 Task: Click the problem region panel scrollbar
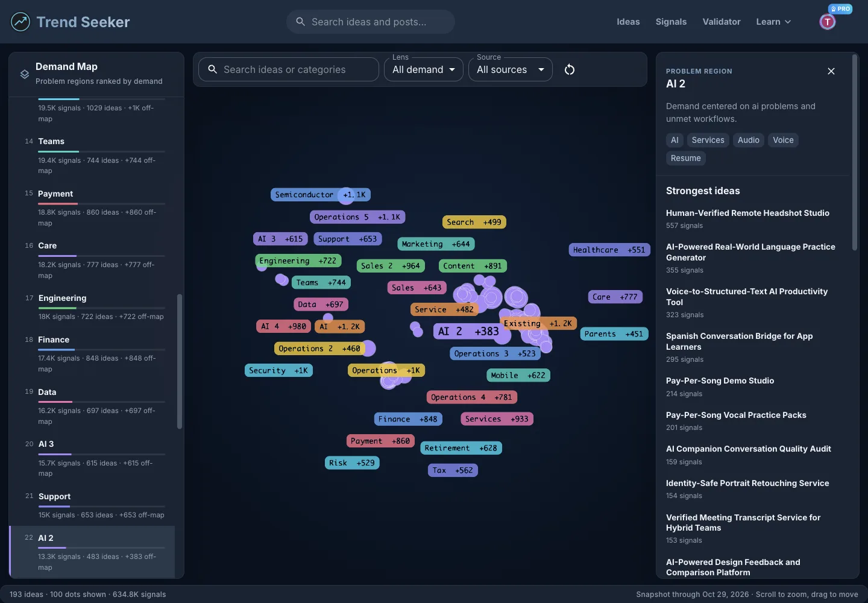855,152
